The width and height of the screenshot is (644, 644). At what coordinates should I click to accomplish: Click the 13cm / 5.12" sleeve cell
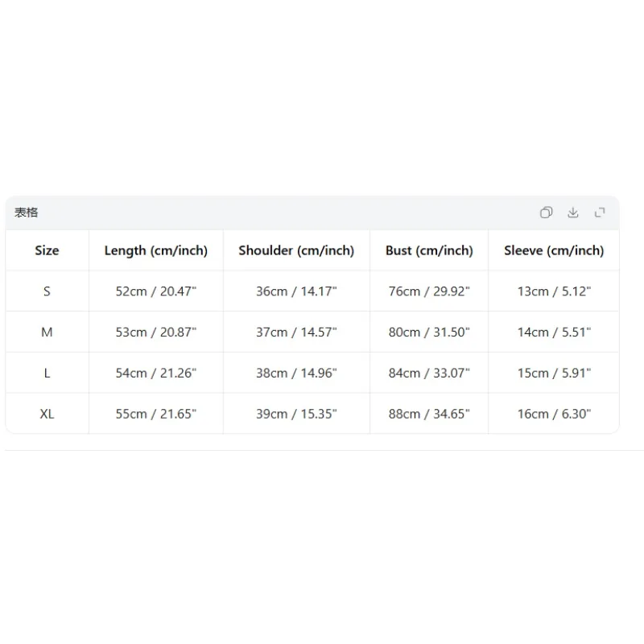coord(554,291)
